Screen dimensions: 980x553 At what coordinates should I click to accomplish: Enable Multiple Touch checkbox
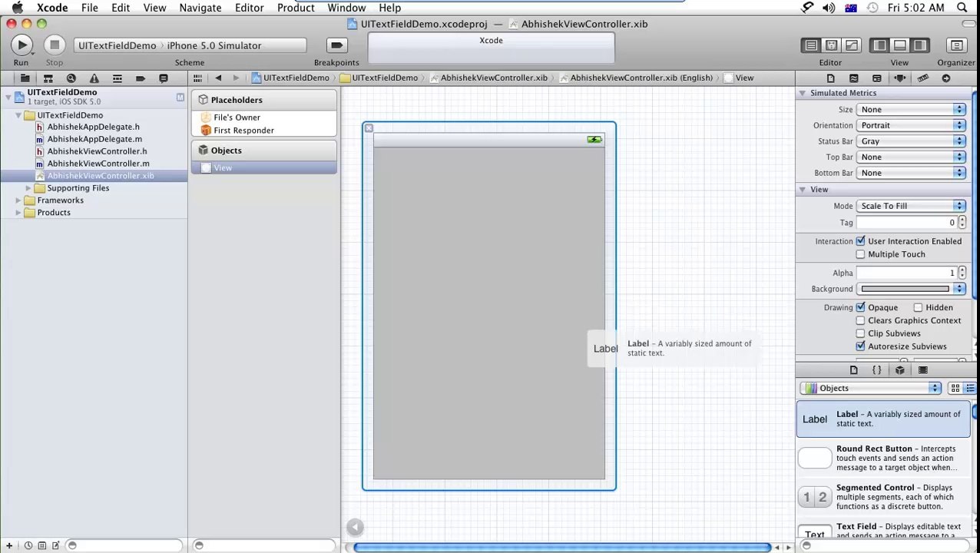tap(860, 254)
